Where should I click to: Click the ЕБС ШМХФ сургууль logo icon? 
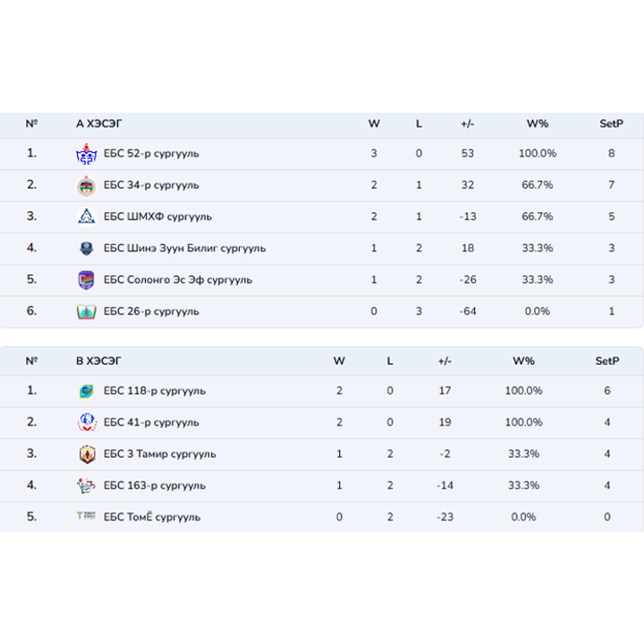[86, 216]
